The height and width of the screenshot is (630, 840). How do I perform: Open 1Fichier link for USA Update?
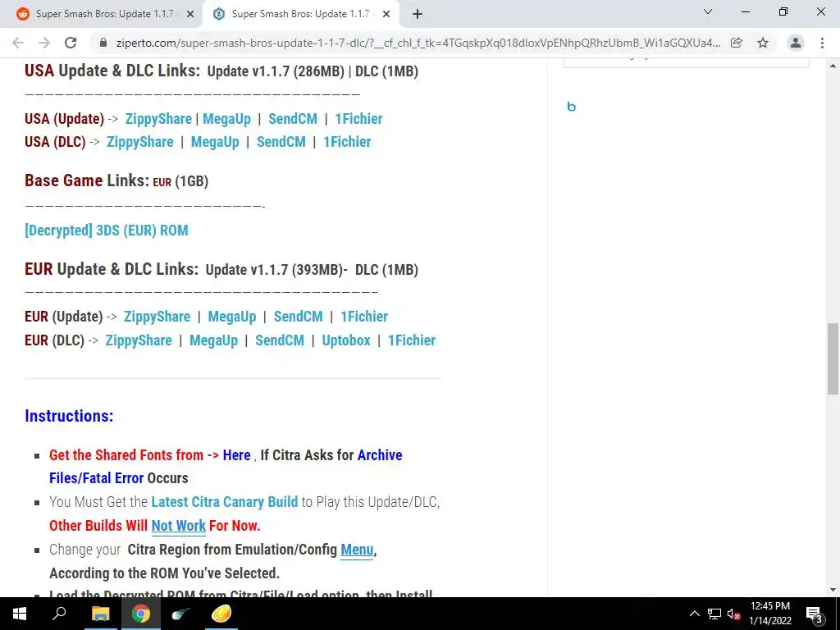(358, 119)
